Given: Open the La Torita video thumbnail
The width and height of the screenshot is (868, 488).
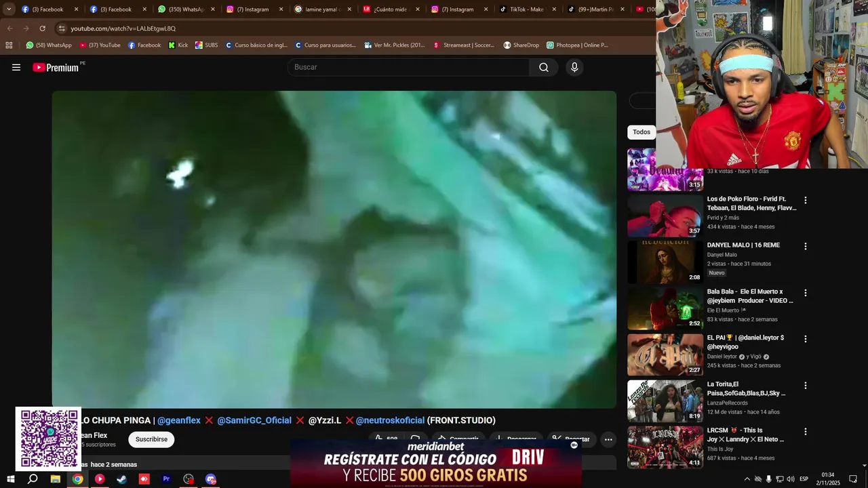Looking at the screenshot, I should tap(665, 401).
